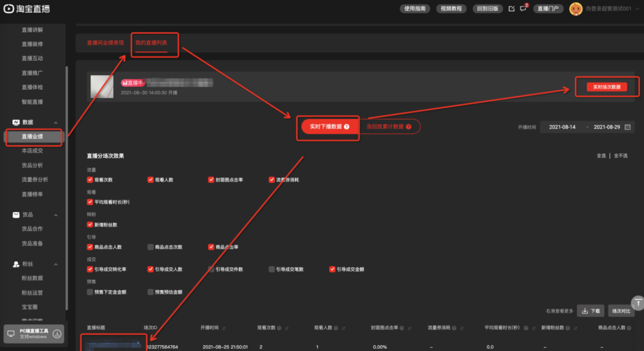Click the 实时场次数据 button

click(607, 87)
